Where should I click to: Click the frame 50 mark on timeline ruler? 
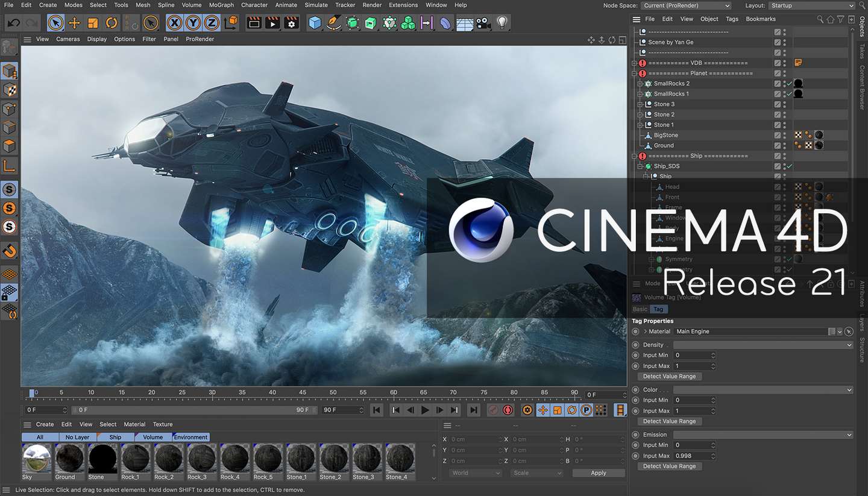[x=333, y=392]
